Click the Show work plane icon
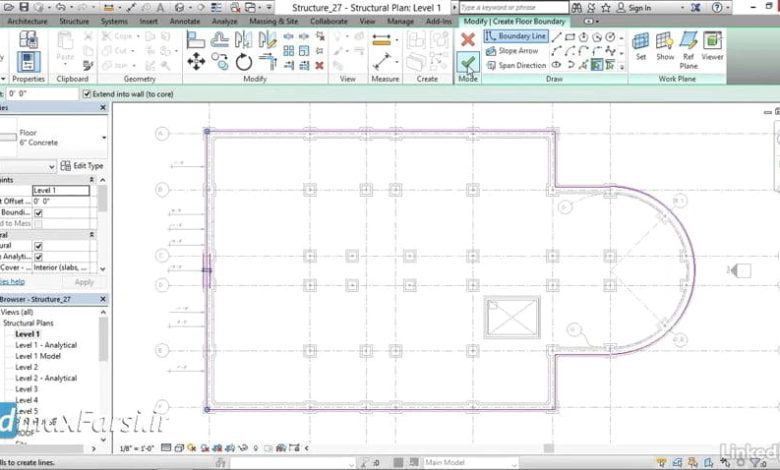 click(665, 46)
